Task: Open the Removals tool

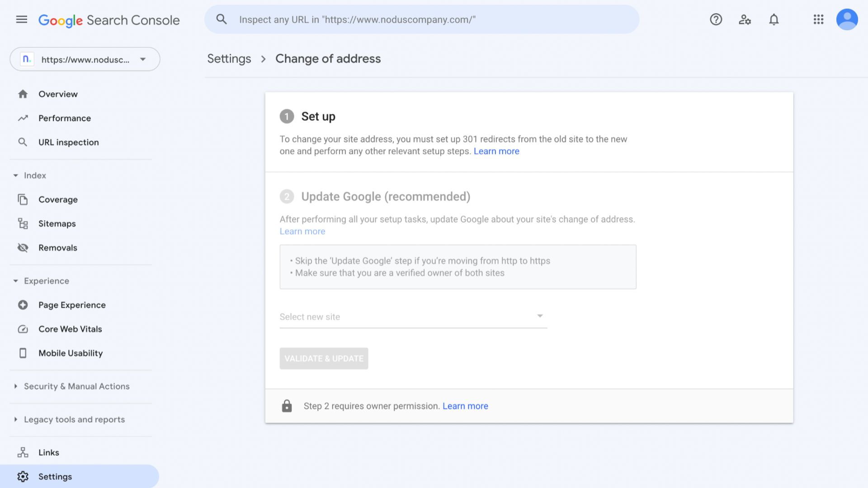Action: (58, 248)
